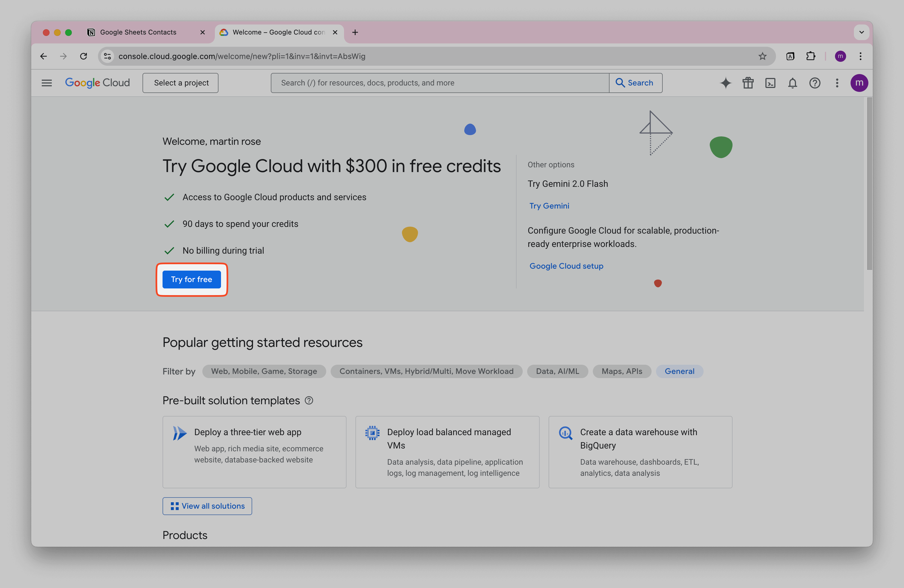Switch to the Google Sheets Contacts tab
Viewport: 904px width, 588px height.
[x=138, y=32]
